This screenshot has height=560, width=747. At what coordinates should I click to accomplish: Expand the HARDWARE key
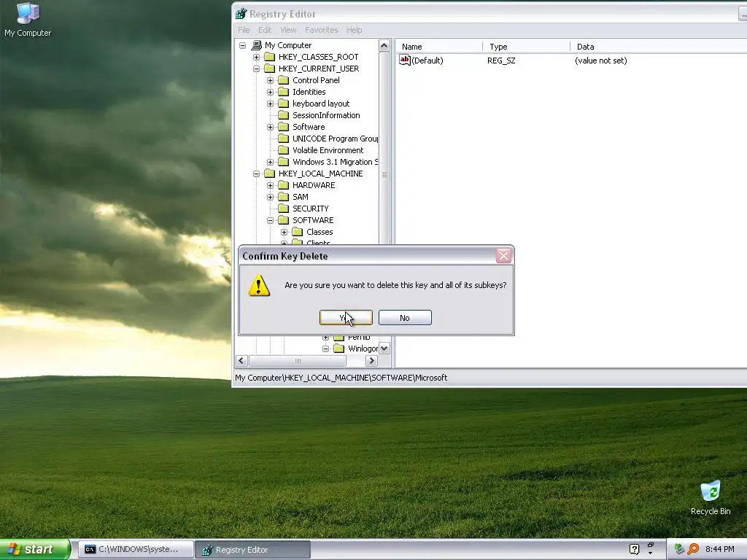270,185
